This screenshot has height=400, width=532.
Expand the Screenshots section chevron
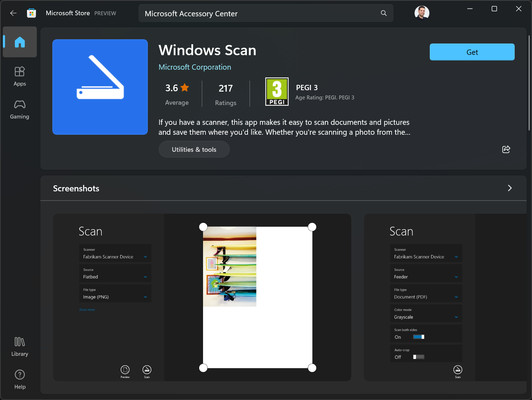coord(509,188)
